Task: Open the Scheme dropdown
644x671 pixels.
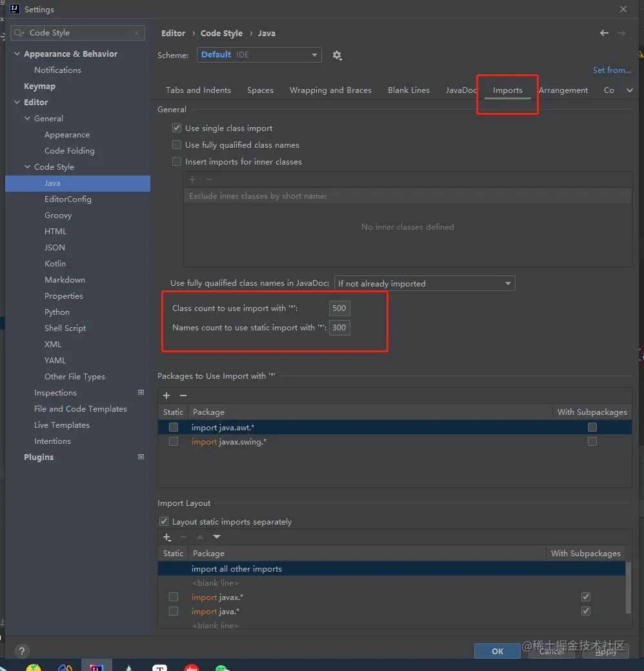Action: click(259, 55)
